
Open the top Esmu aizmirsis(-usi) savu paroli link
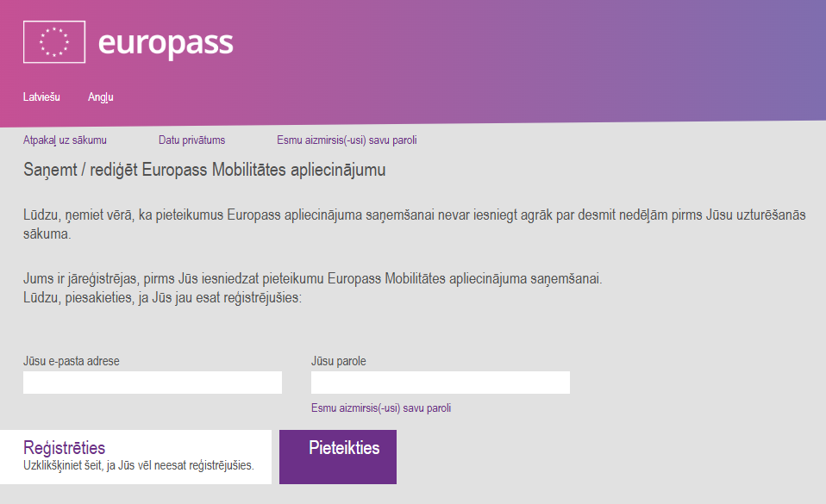coord(347,140)
